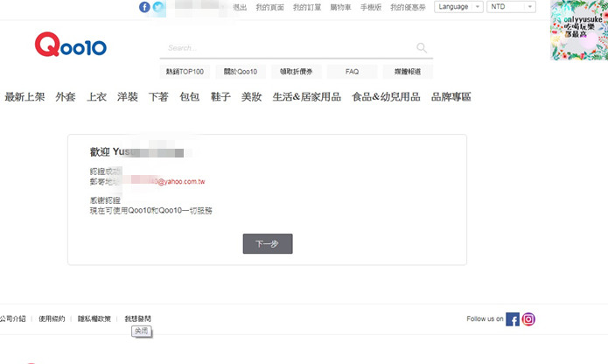This screenshot has width=608, height=364.
Task: Click the small 关闭 close button
Action: pyautogui.click(x=141, y=331)
